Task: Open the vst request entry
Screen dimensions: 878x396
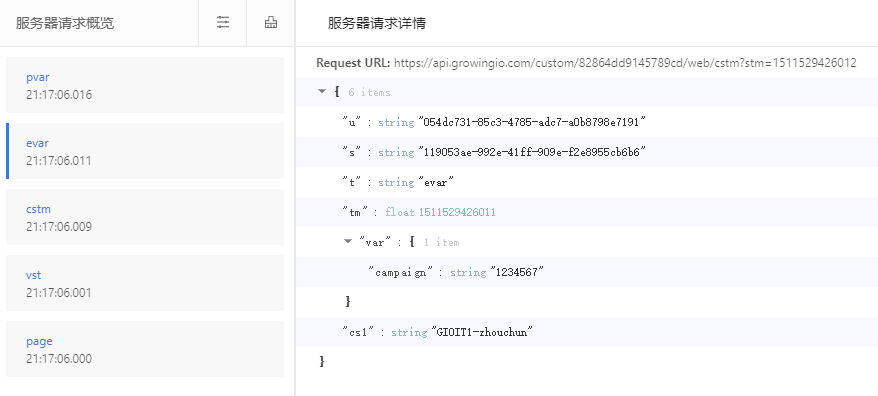Action: (145, 283)
